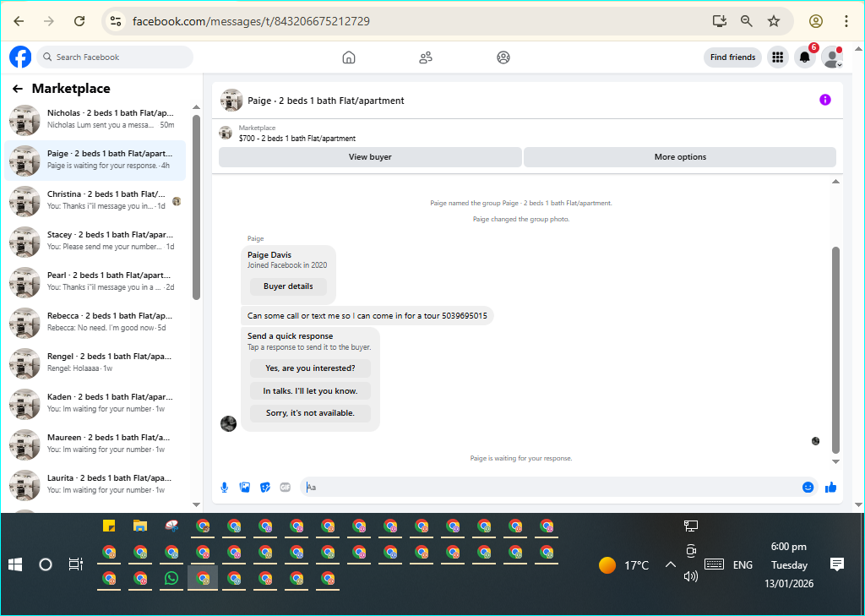Open Chrome three-dot menu
The image size is (865, 616).
[x=846, y=21]
